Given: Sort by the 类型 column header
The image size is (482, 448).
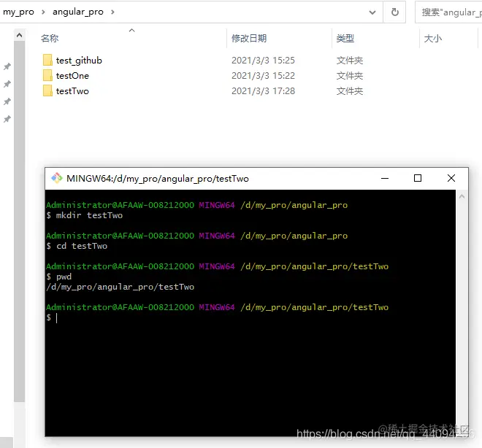Looking at the screenshot, I should tap(345, 39).
